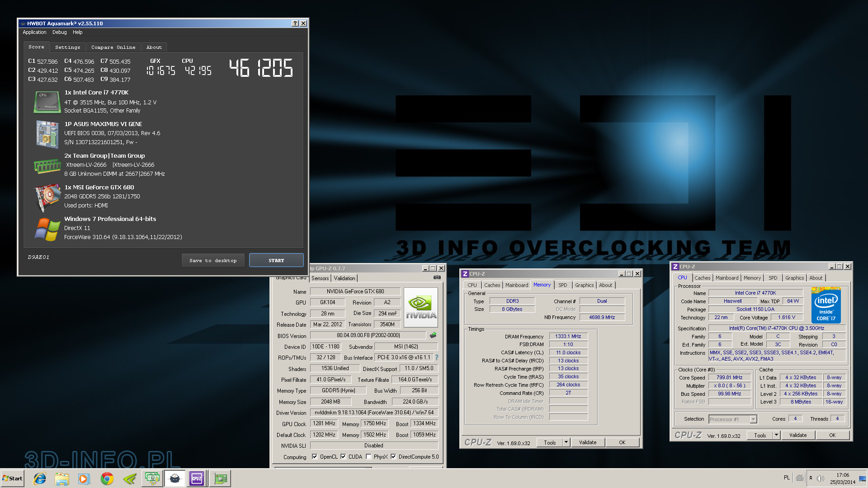Open the About tab in Aquamark
This screenshot has width=868, height=488.
pyautogui.click(x=154, y=47)
